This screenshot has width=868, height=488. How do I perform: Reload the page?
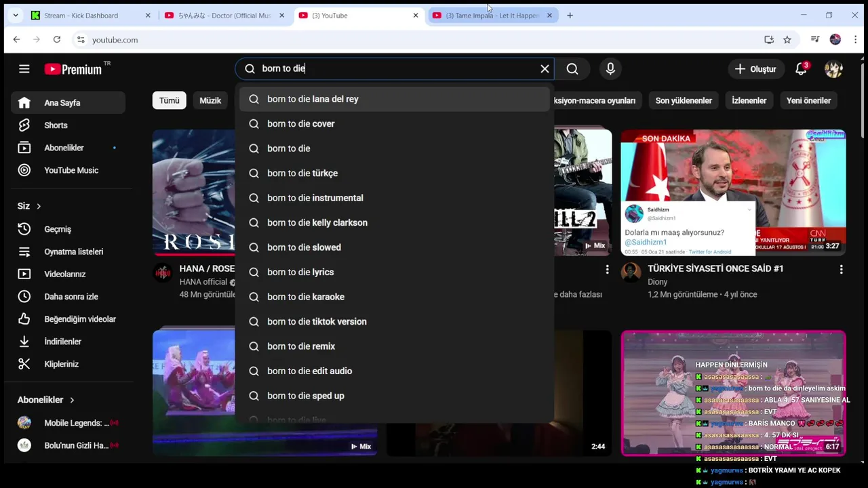coord(57,40)
